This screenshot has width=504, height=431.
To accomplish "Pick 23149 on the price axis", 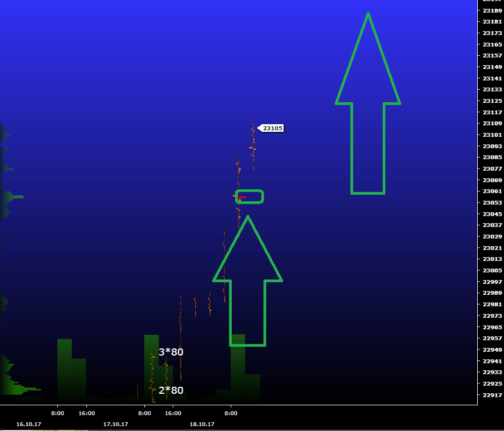I will [x=492, y=67].
